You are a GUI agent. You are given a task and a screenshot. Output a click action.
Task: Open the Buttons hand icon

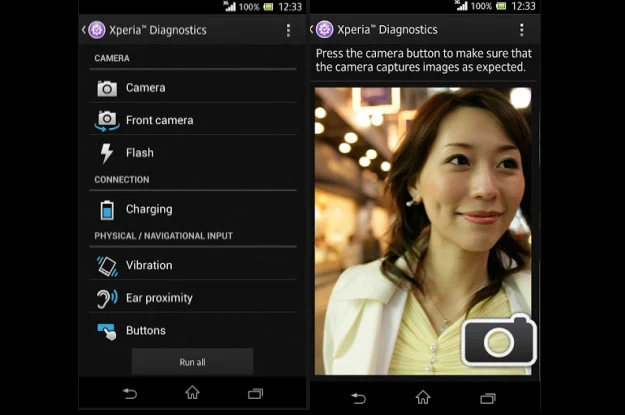coord(107,331)
